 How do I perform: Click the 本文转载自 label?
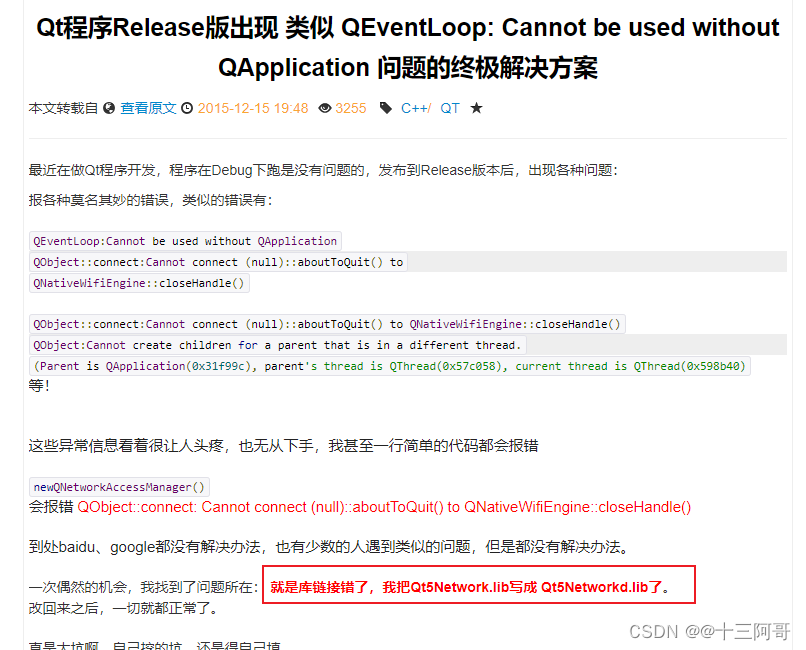[x=63, y=108]
